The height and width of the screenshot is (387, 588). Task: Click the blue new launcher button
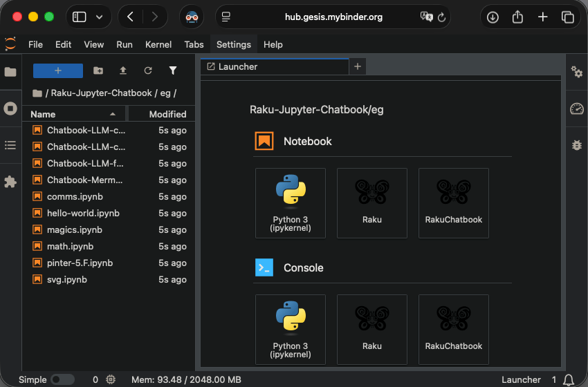(x=58, y=70)
